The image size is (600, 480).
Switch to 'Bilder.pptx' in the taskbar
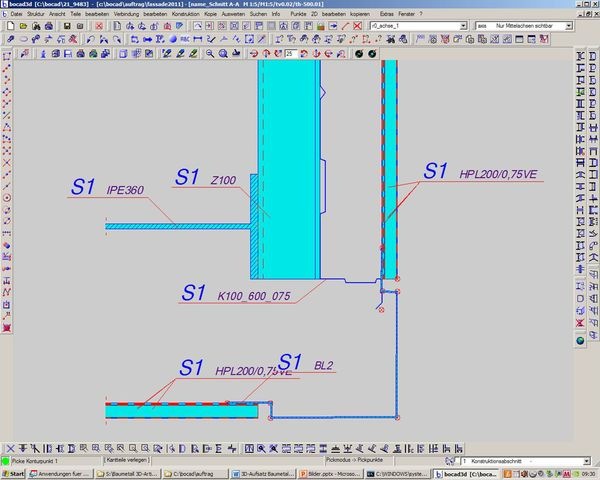click(x=333, y=472)
